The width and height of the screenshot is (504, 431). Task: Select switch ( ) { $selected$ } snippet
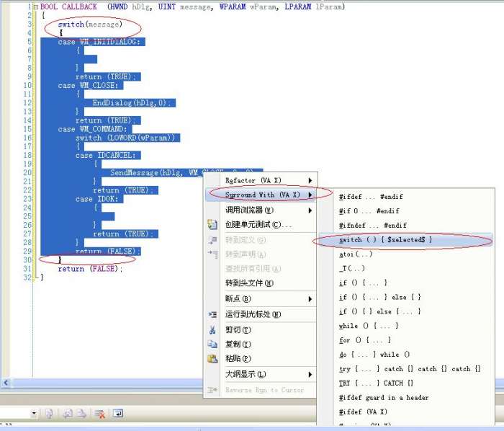point(405,239)
